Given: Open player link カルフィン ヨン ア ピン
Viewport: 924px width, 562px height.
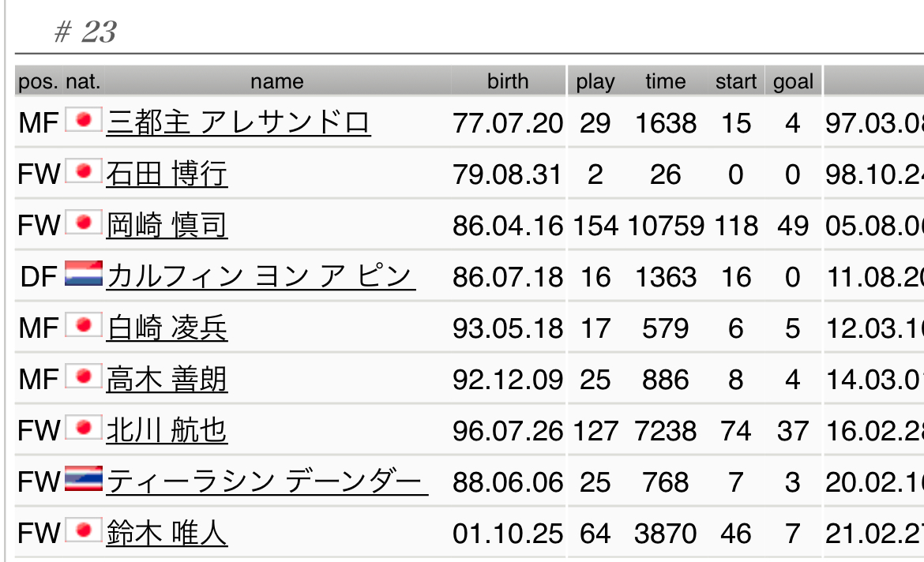Looking at the screenshot, I should tap(261, 276).
